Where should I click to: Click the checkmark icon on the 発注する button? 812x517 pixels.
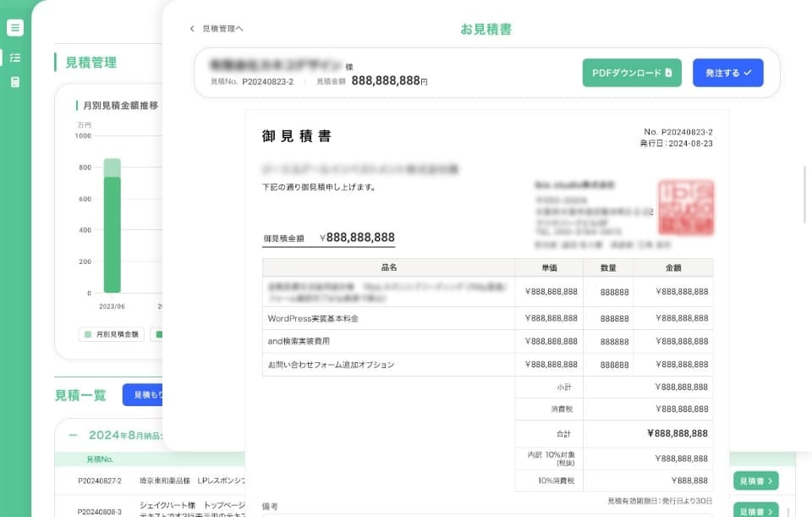coord(749,73)
